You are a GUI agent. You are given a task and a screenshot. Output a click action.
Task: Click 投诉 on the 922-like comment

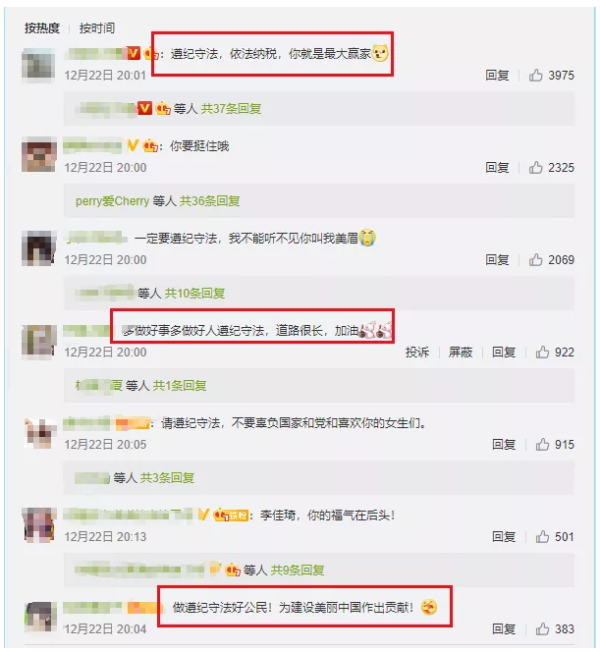coord(417,352)
